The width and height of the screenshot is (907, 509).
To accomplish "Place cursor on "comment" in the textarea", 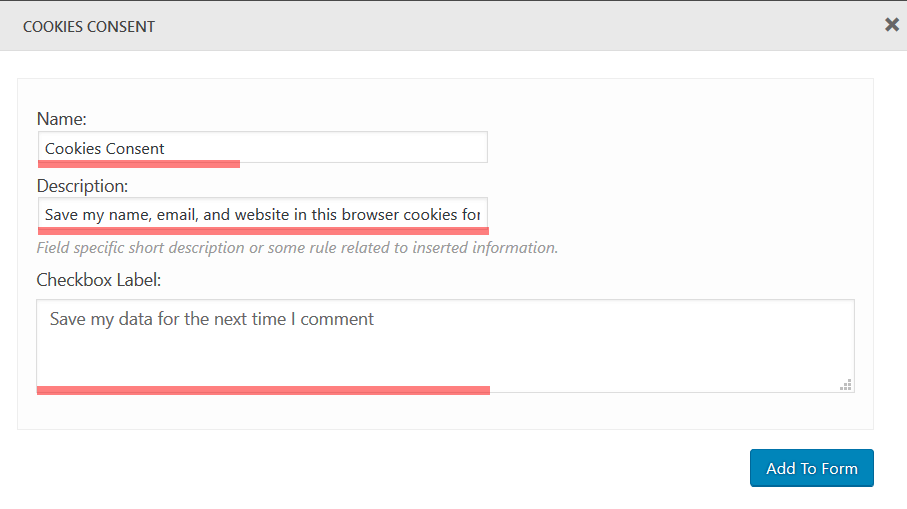I will (x=337, y=319).
